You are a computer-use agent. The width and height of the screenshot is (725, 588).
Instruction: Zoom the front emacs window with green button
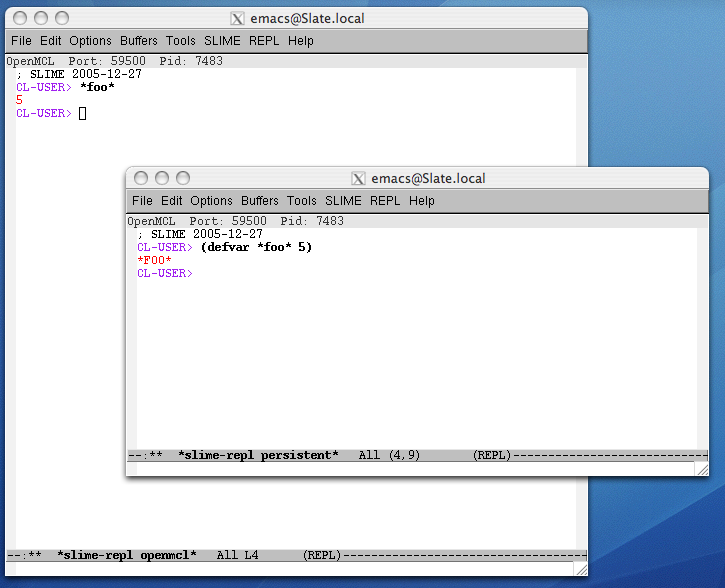(x=183, y=178)
